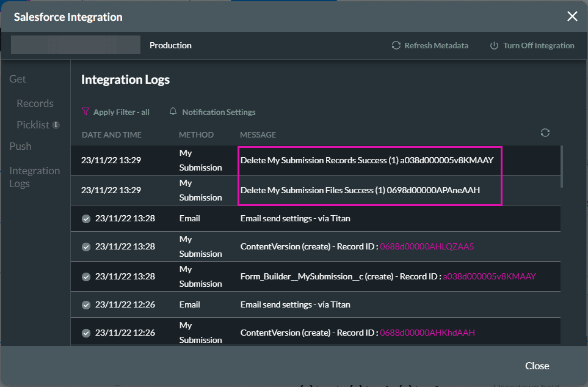Open Notification Settings via the bell icon

pos(173,112)
